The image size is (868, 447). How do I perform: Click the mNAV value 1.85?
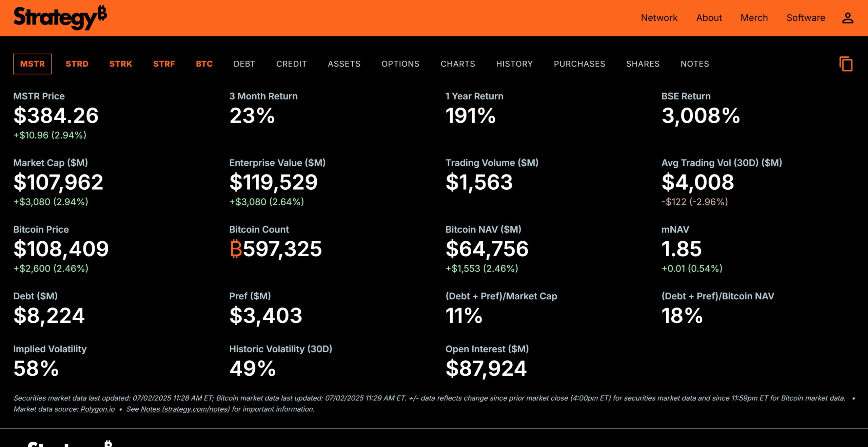click(682, 249)
